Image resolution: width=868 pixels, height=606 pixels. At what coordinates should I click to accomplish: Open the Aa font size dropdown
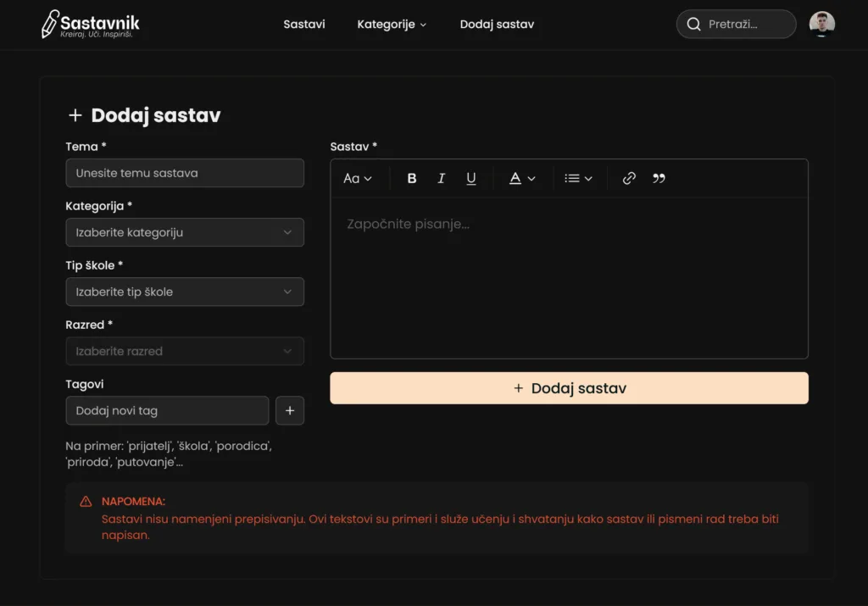357,179
